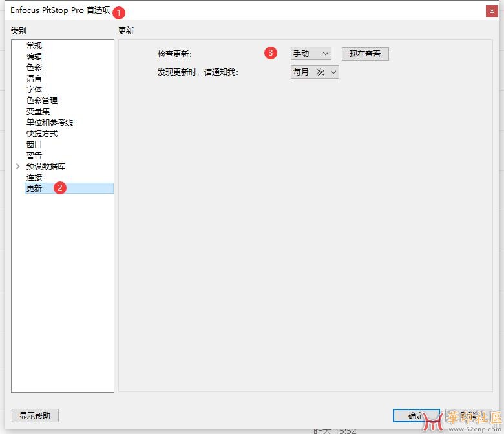Select 字体 in the category list

point(34,90)
